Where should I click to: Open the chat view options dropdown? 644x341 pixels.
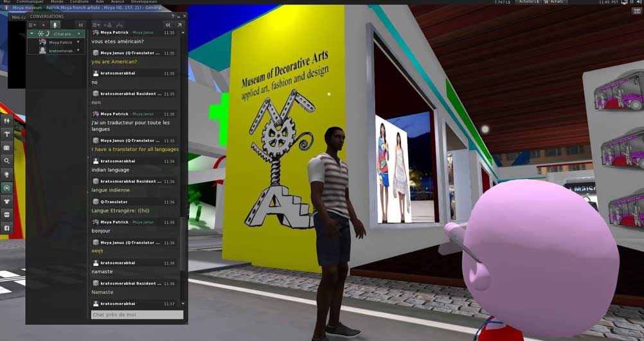(x=96, y=25)
